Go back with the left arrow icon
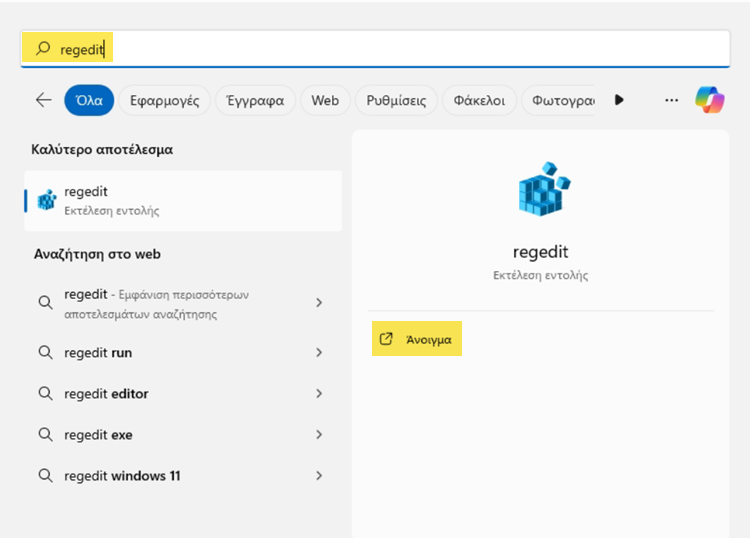Image resolution: width=750 pixels, height=538 pixels. (44, 100)
